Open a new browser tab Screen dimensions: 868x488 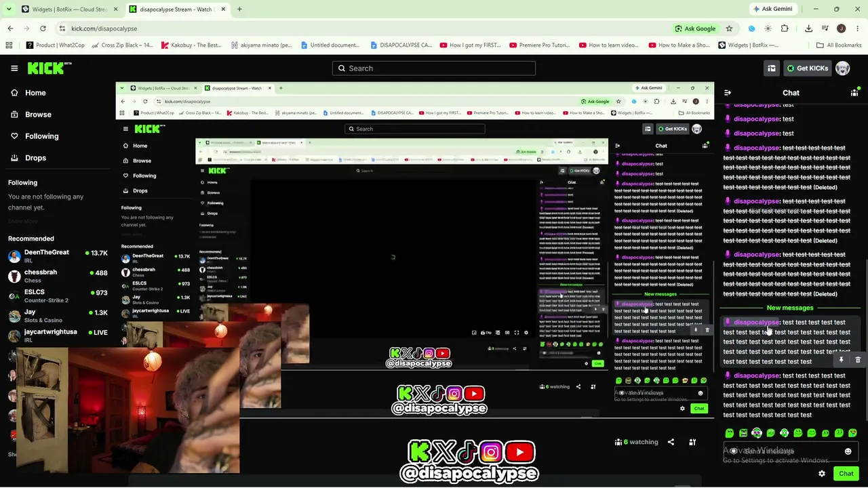coord(239,9)
